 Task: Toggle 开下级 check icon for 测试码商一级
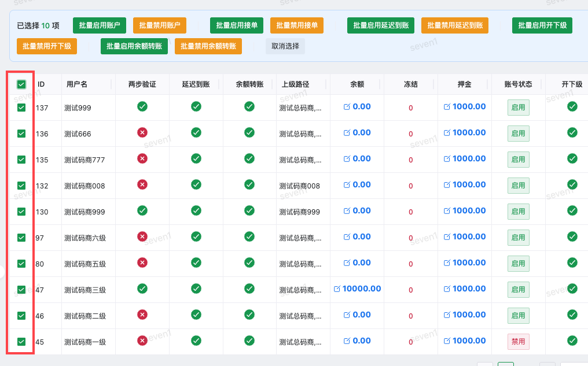572,341
